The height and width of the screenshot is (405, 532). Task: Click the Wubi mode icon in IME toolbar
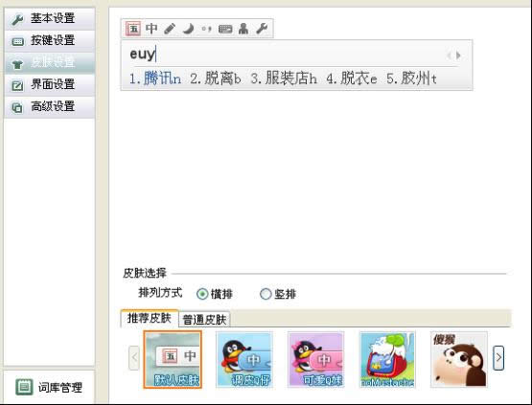133,29
